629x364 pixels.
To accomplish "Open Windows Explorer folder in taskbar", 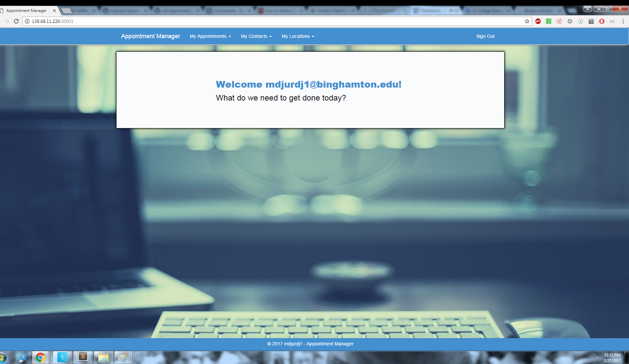I will (x=103, y=357).
